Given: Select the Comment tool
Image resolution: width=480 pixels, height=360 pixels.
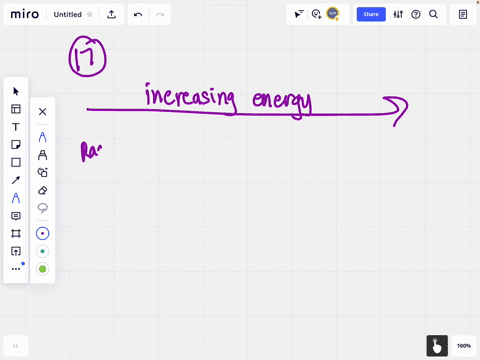Looking at the screenshot, I should pos(16,216).
